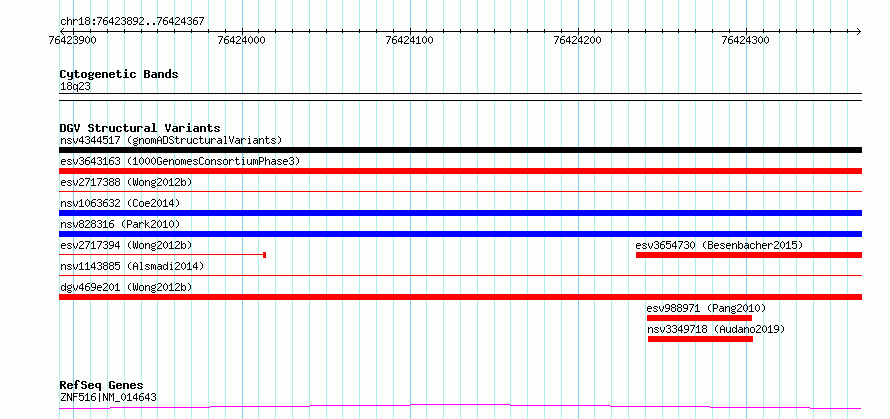
Task: Click the left arrowhead of the ruler
Action: coord(62,31)
